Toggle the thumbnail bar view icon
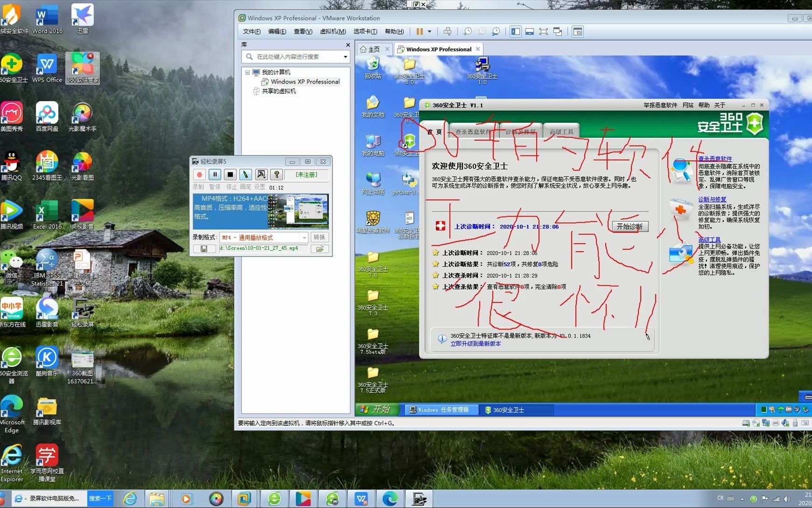The height and width of the screenshot is (508, 812). [530, 32]
